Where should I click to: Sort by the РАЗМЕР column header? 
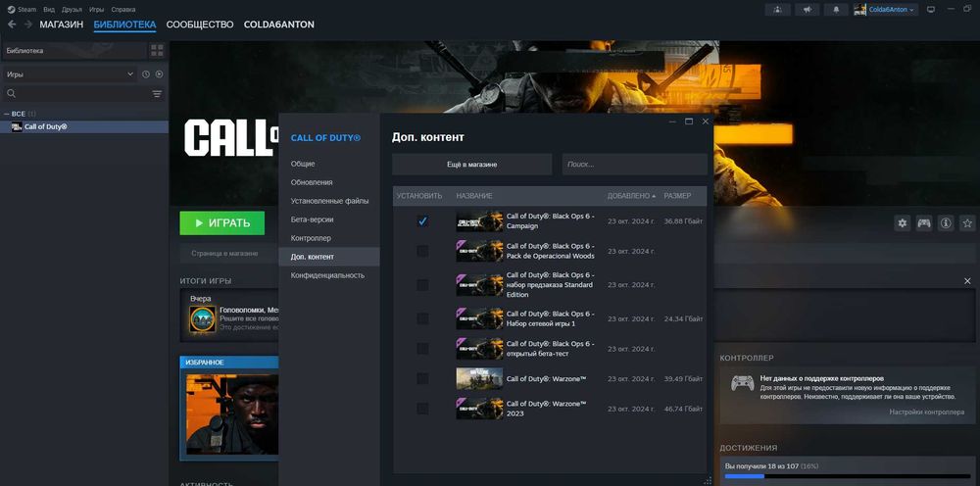point(677,196)
